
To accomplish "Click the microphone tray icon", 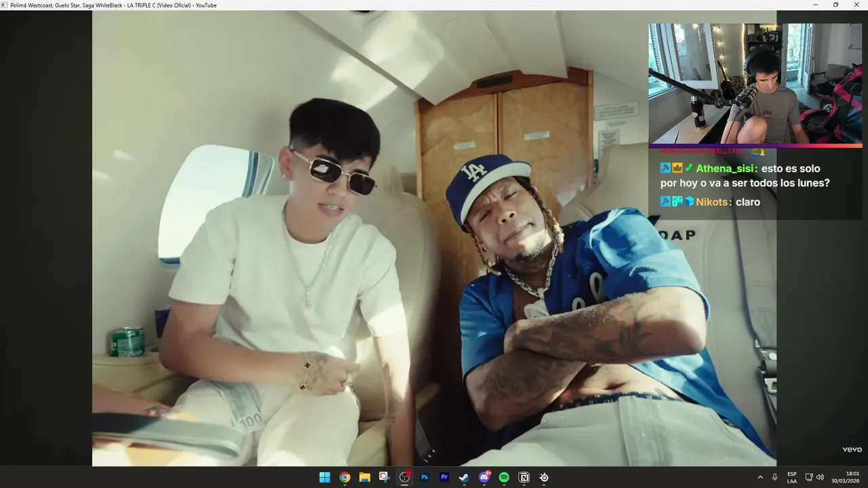I will 775,477.
